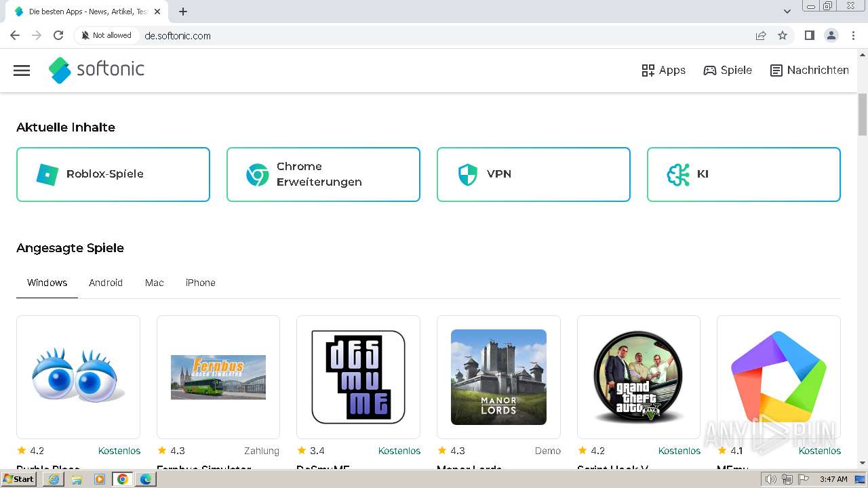Click the Angesagte Spiele heading
Screen dimensions: 868x488
[x=70, y=248]
